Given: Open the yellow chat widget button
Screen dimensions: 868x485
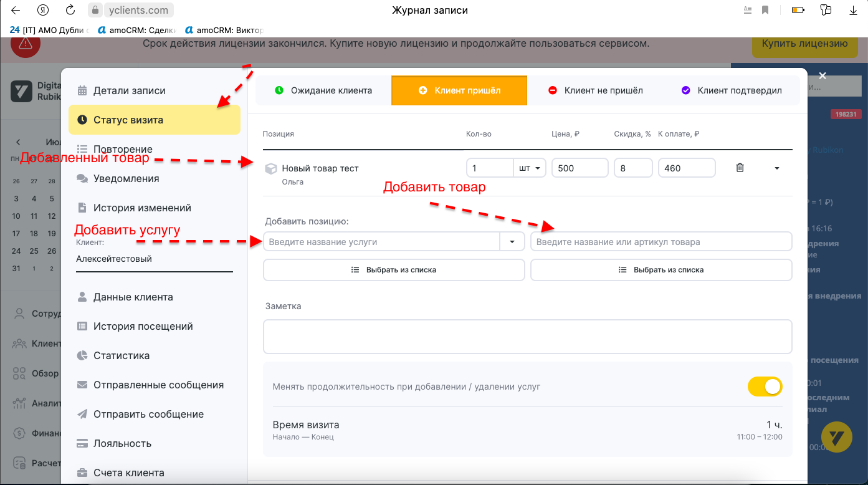Looking at the screenshot, I should [837, 437].
